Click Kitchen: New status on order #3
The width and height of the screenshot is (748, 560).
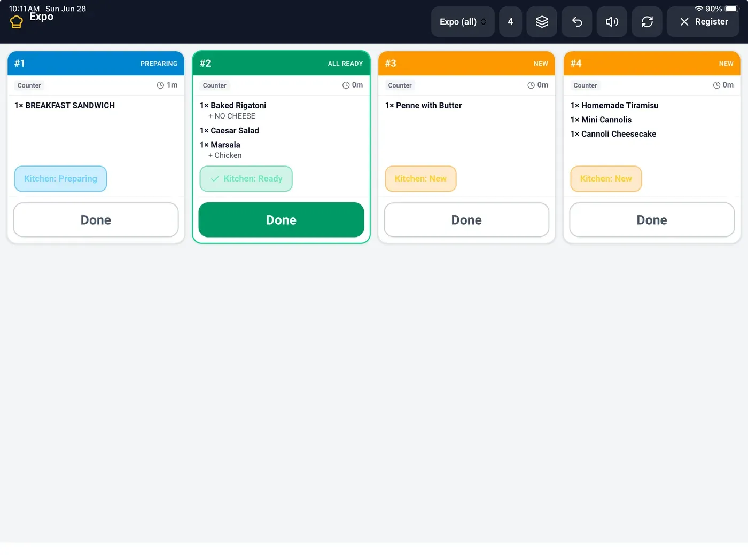420,179
